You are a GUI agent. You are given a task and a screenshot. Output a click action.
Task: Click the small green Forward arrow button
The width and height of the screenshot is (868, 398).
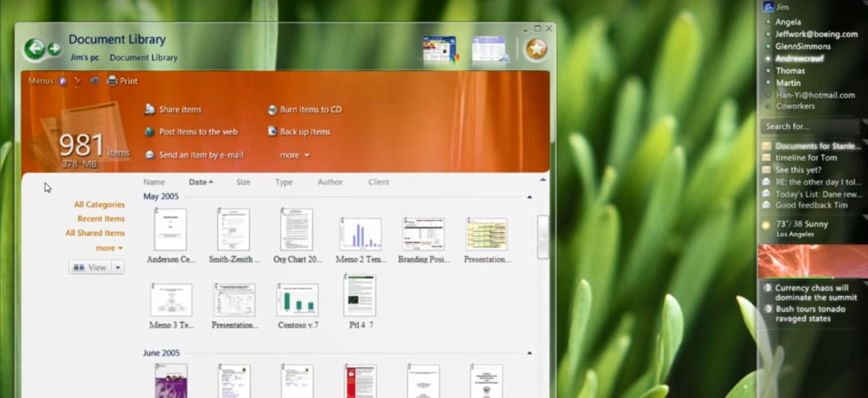[x=54, y=48]
